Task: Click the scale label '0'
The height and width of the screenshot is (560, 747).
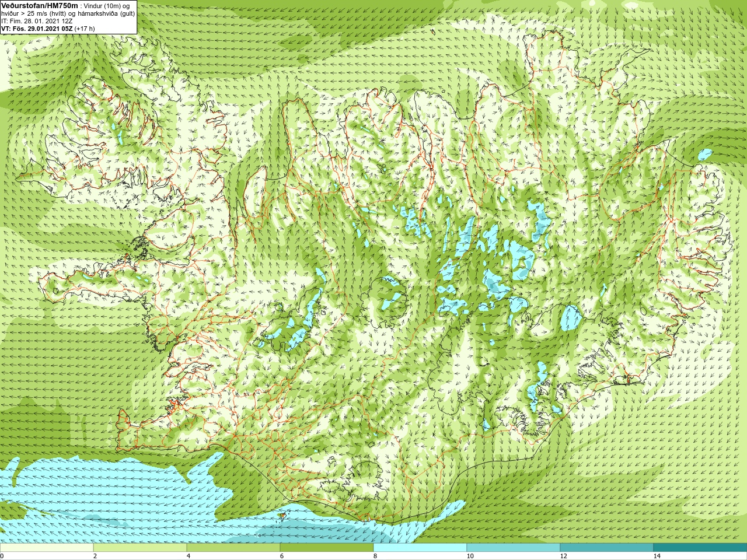Action: point(2,556)
